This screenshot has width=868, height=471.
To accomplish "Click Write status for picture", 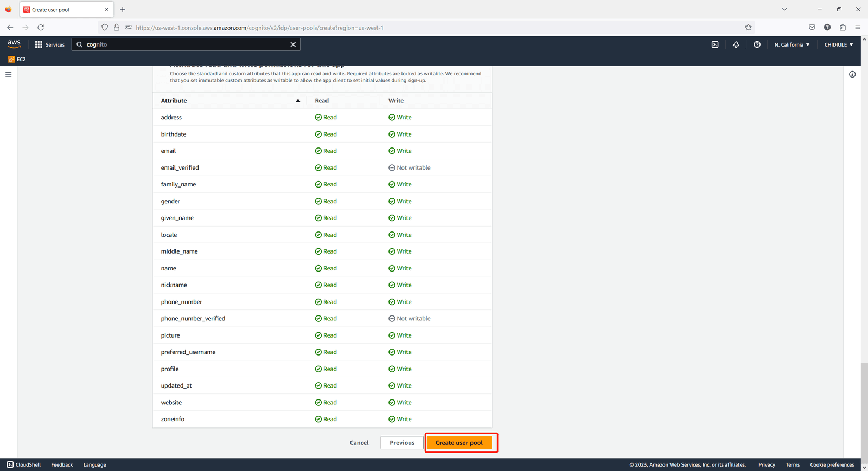I will pos(400,335).
